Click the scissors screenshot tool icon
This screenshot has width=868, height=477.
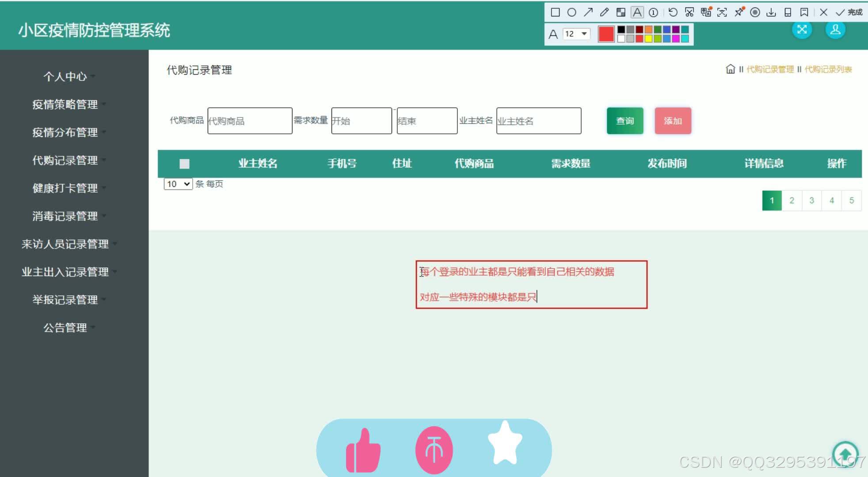689,12
